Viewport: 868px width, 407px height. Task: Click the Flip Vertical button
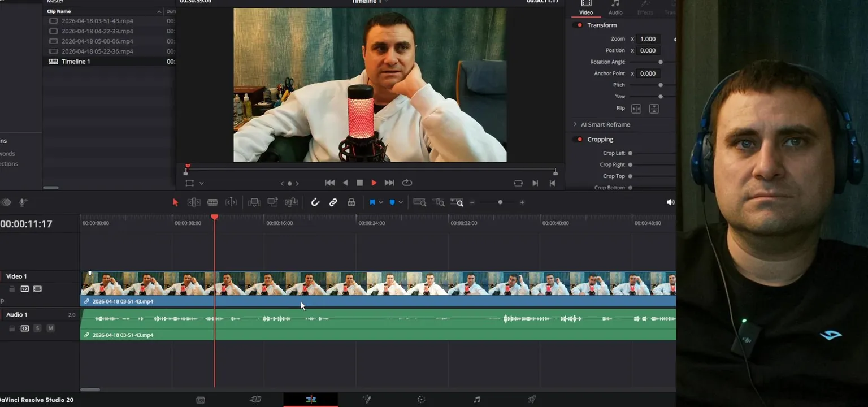pyautogui.click(x=654, y=109)
